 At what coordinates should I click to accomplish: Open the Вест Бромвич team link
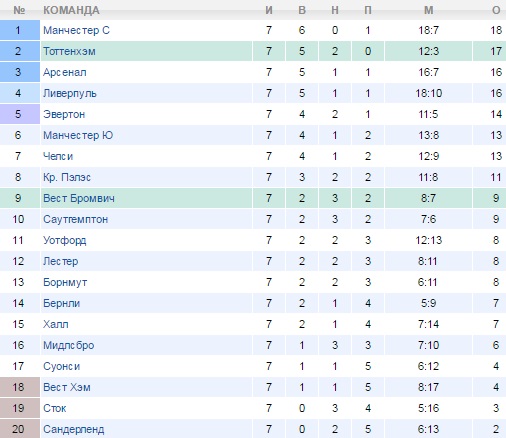pyautogui.click(x=79, y=198)
